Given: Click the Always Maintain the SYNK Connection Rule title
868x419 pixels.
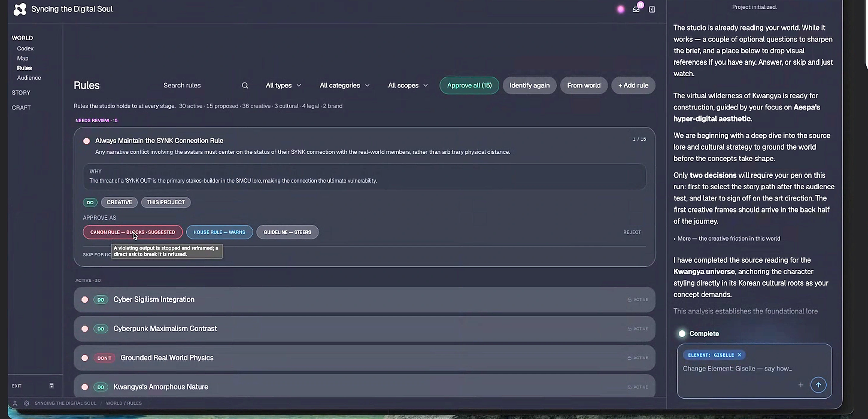Looking at the screenshot, I should 159,141.
